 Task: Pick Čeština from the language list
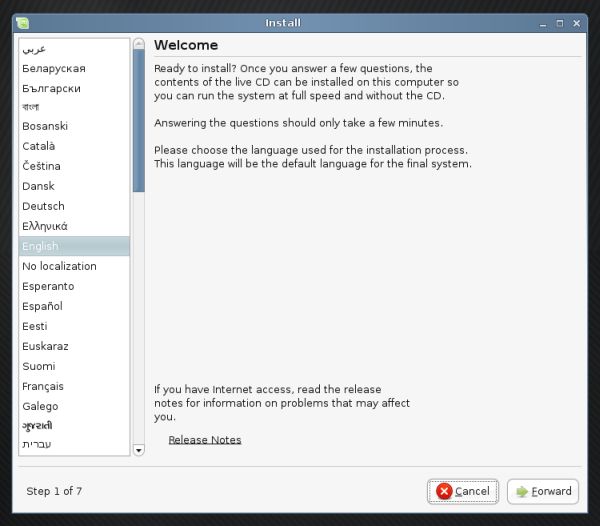point(74,166)
